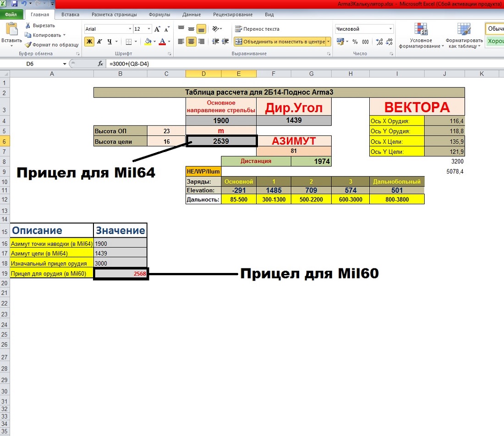The height and width of the screenshot is (436, 504).
Task: Decrease the font size
Action: click(x=166, y=29)
